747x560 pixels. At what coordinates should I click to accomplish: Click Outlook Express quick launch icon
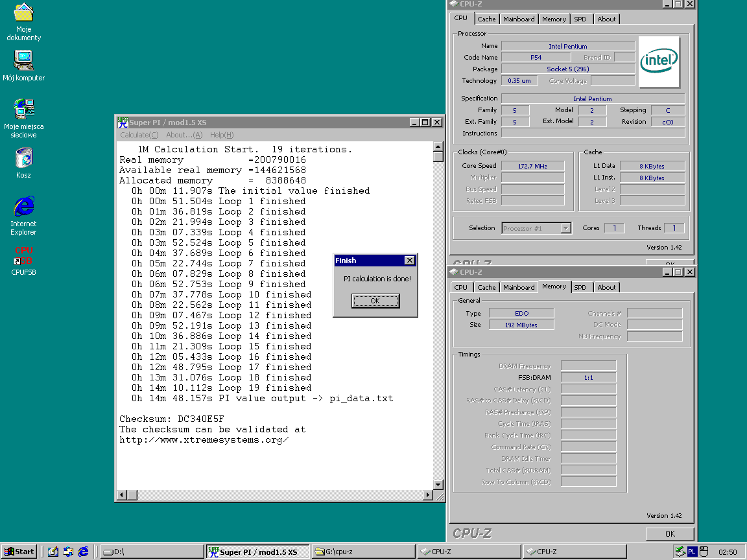(68, 552)
